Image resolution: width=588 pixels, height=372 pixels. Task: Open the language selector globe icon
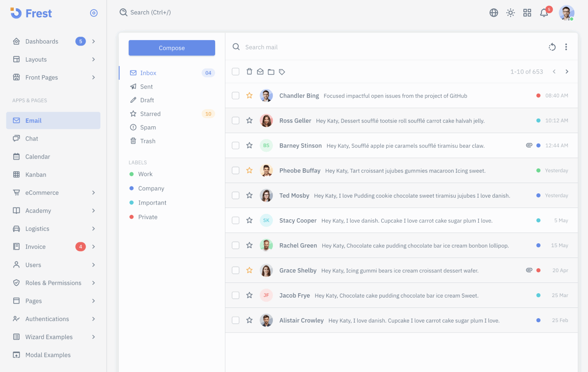(493, 13)
